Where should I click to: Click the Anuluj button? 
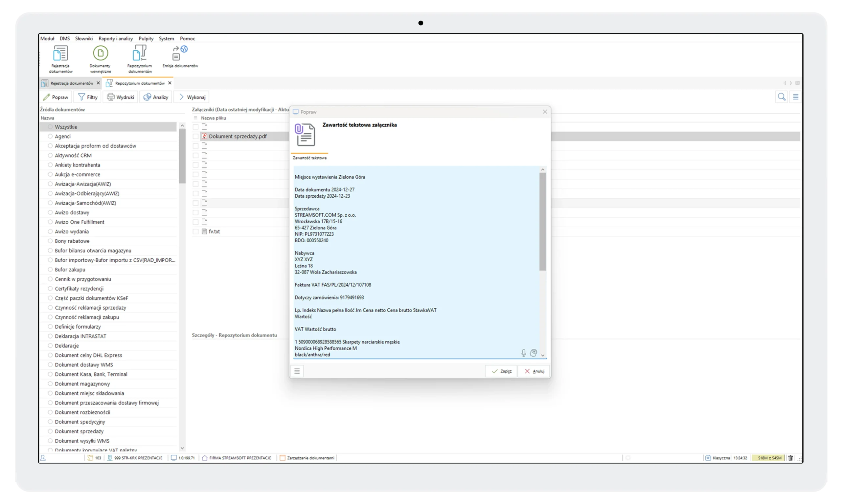tap(534, 371)
